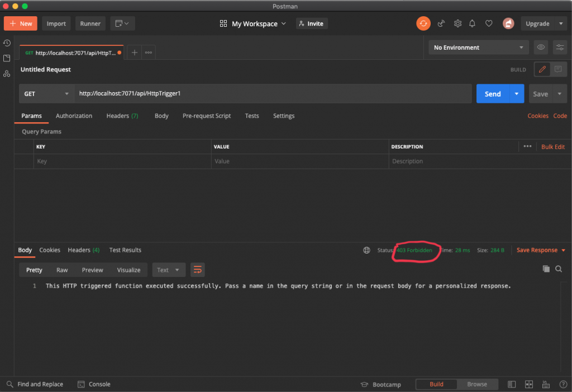Open the GET method dropdown
This screenshot has width=572, height=392.
[x=46, y=94]
